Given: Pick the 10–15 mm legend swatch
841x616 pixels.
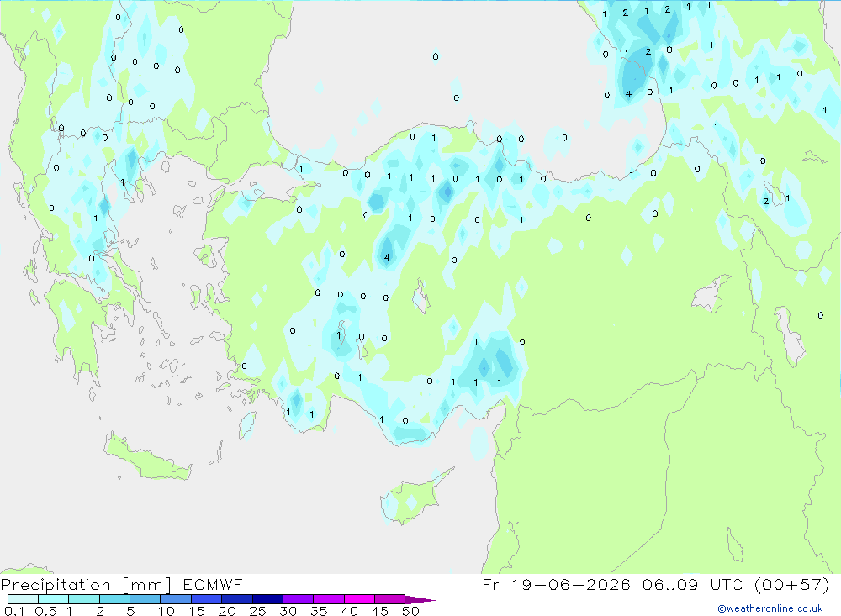Looking at the screenshot, I should (176, 599).
